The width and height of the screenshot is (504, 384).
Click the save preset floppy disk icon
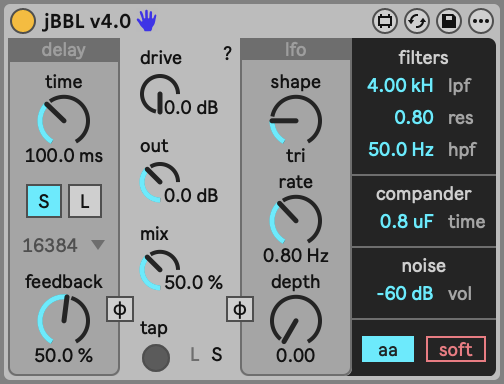(x=449, y=21)
